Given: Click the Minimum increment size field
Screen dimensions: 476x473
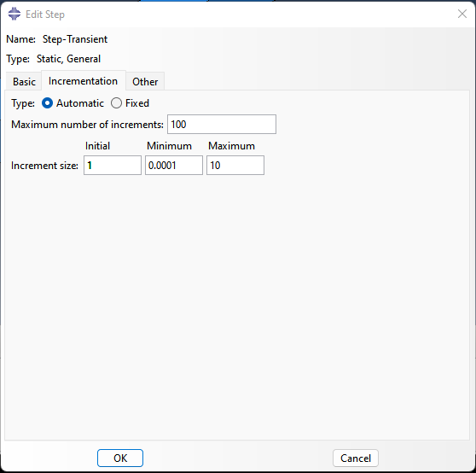Looking at the screenshot, I should point(174,166).
